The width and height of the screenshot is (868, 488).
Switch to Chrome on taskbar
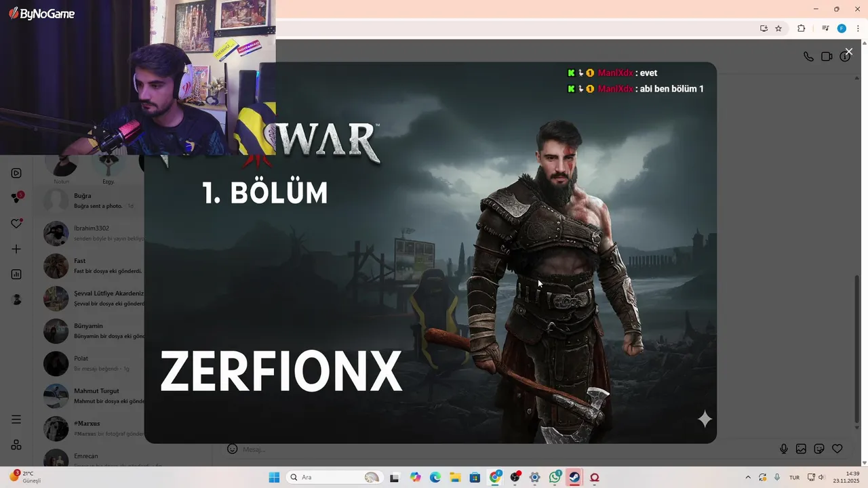(496, 477)
